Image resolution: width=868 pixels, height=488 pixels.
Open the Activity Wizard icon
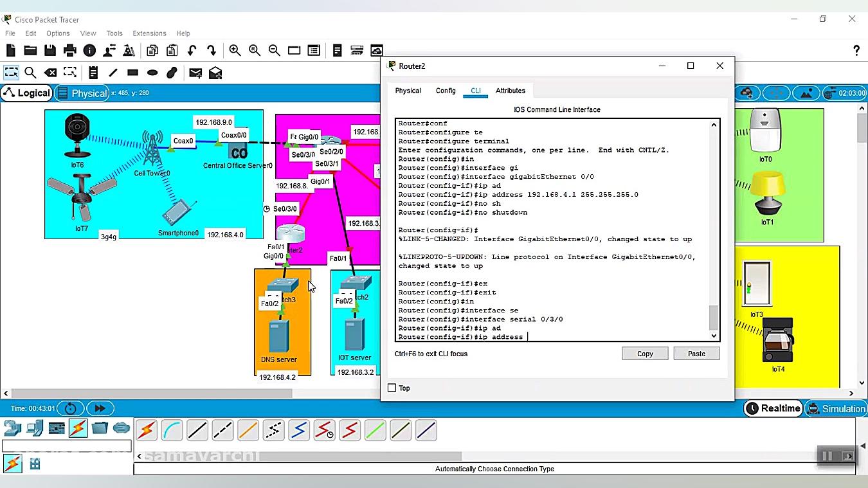click(129, 50)
